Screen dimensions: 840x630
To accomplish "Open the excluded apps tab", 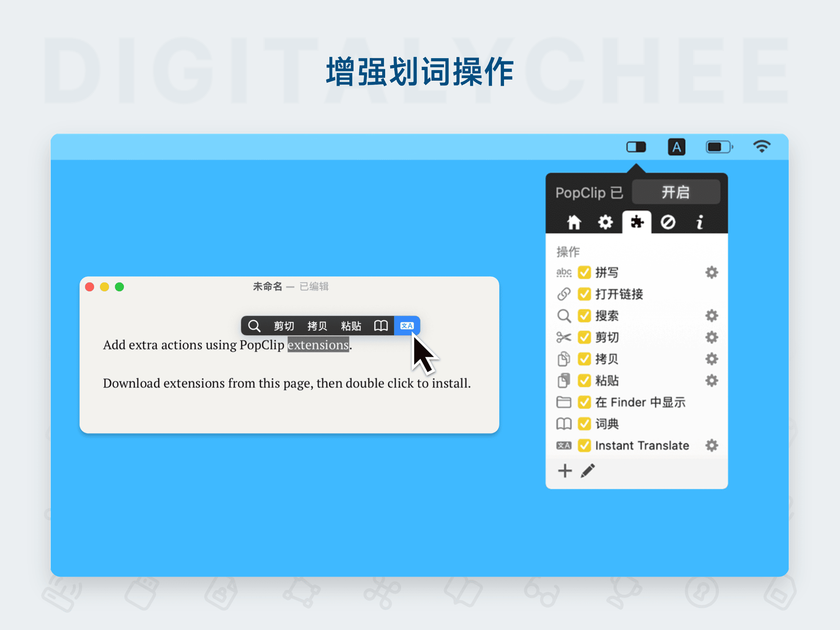I will [x=668, y=222].
